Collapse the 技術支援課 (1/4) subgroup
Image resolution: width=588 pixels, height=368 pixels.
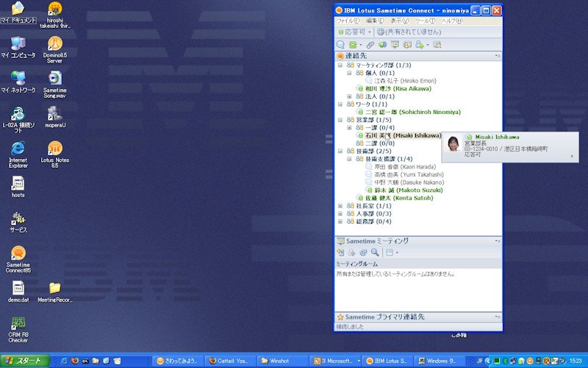click(349, 159)
